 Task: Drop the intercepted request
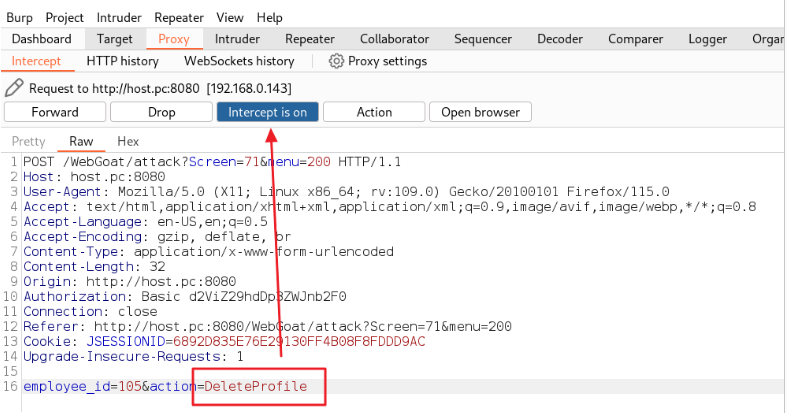(x=161, y=112)
